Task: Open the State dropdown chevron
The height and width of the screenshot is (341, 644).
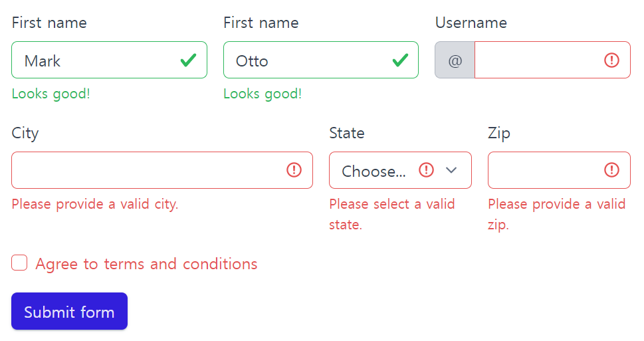Action: (451, 170)
